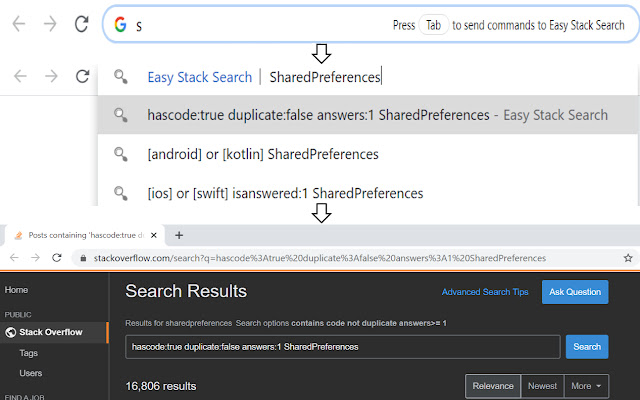640x400 pixels.
Task: Open a new browser tab with the plus icon
Action: pos(179,234)
